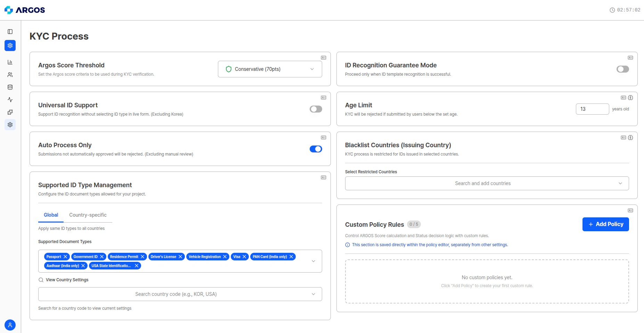This screenshot has width=644, height=333.
Task: Open the Integrations puzzle icon
Action: [10, 112]
